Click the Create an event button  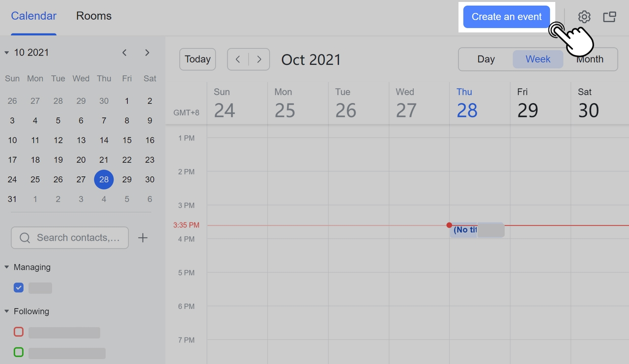point(506,16)
